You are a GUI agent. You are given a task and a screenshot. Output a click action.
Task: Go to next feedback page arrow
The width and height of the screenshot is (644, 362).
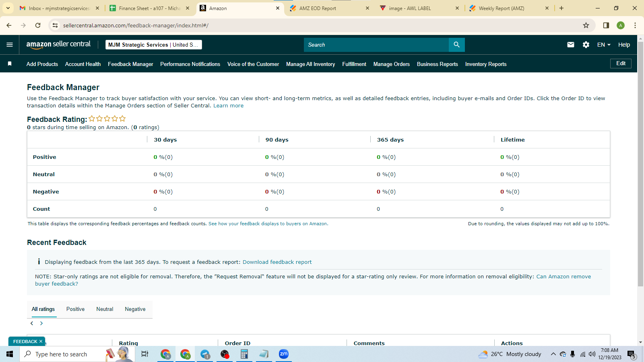click(41, 323)
